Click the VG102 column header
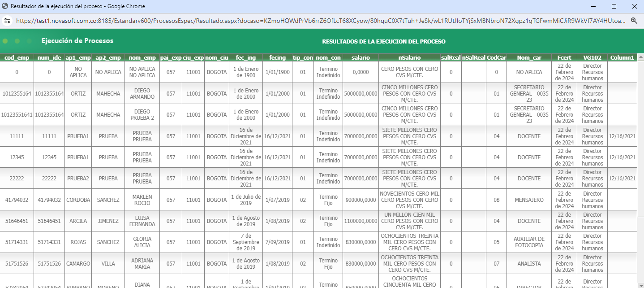644x288 pixels. (592, 58)
